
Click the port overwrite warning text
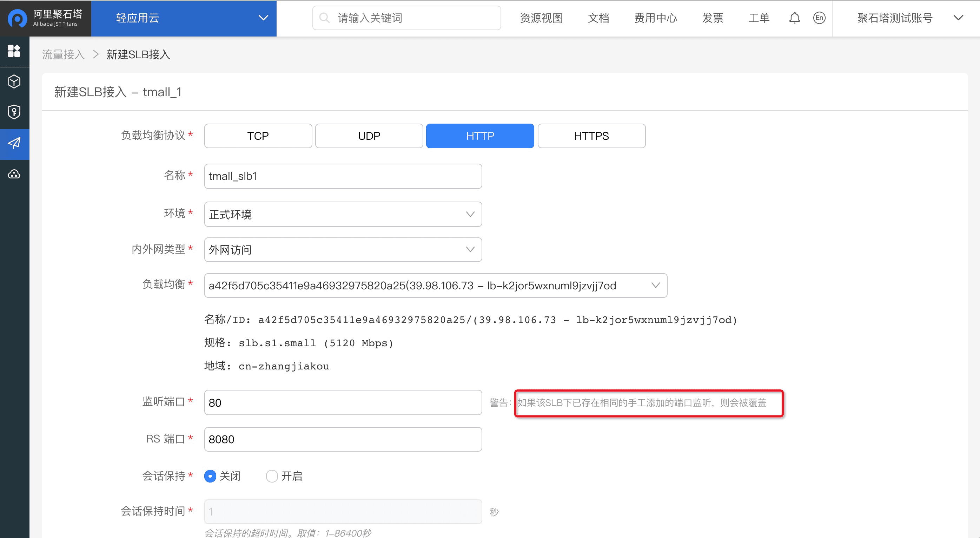(x=642, y=402)
